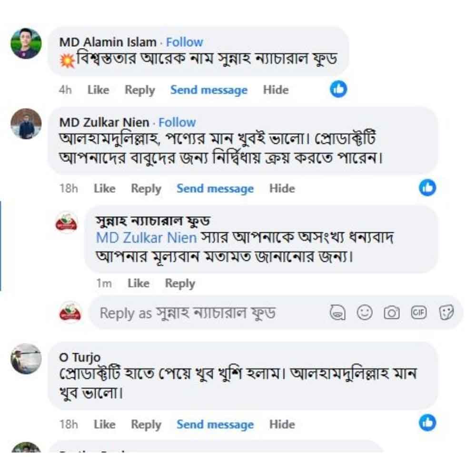This screenshot has width=476, height=476.
Task: Send a message to MD Zulkar Nien
Action: click(215, 188)
